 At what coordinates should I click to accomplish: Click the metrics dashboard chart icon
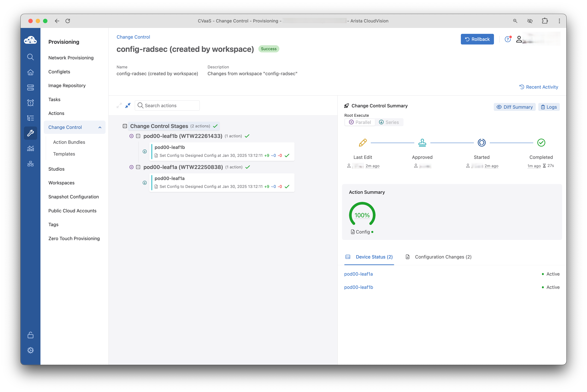pyautogui.click(x=30, y=149)
